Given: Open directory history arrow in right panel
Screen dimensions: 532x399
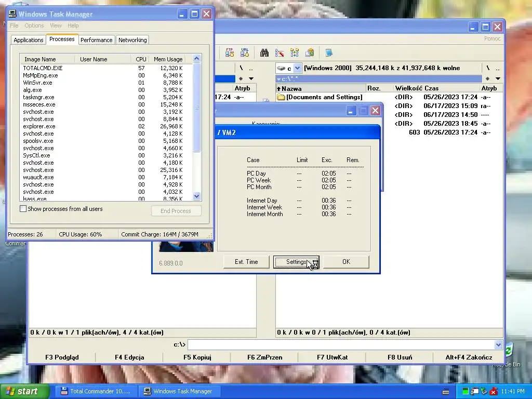Looking at the screenshot, I should pyautogui.click(x=498, y=79).
